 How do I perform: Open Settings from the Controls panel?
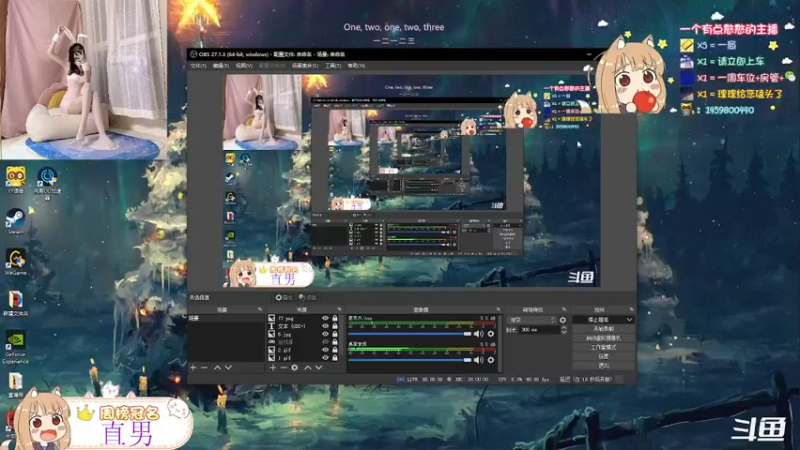click(604, 356)
